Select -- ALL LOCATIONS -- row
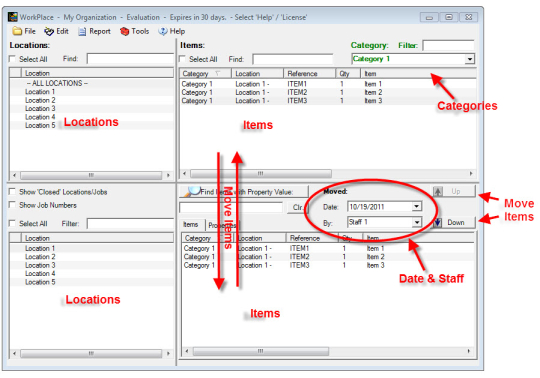 click(x=92, y=83)
